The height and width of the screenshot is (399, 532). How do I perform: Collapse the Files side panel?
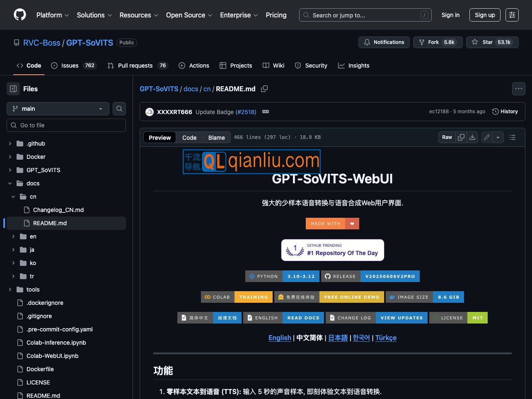[x=13, y=89]
